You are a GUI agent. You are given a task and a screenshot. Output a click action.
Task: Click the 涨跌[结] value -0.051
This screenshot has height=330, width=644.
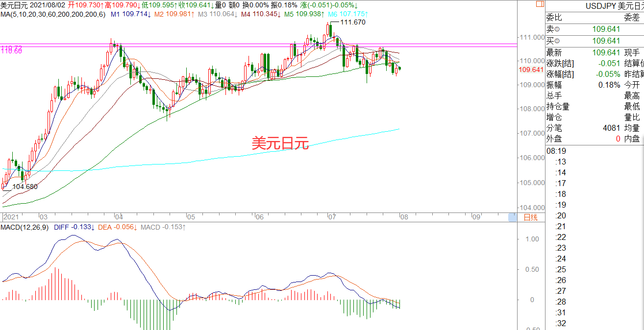pos(609,64)
